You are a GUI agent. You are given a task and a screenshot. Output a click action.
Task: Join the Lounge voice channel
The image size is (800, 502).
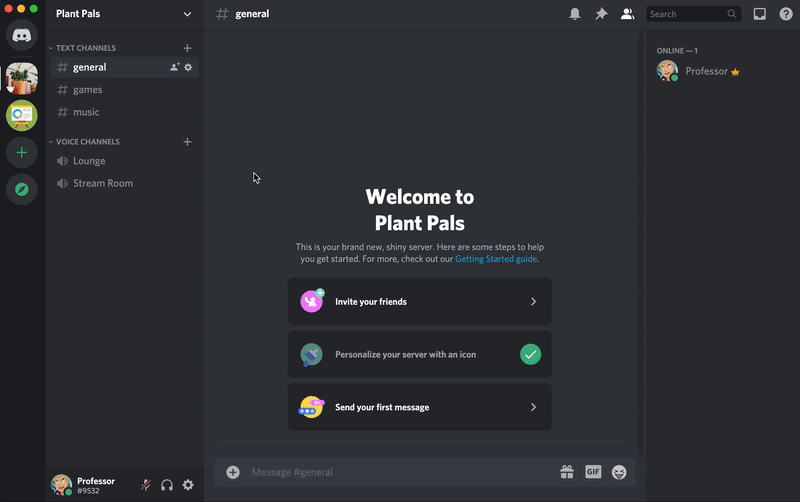coord(89,161)
